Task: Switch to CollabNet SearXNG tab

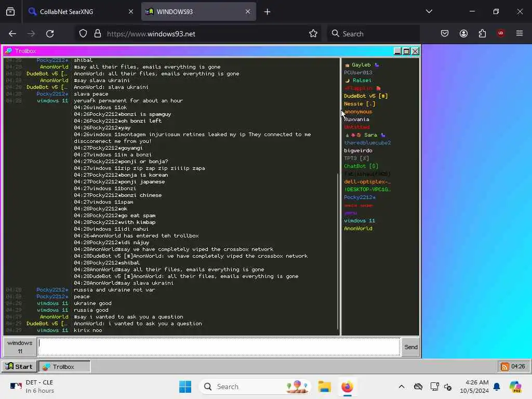Action: (82, 11)
